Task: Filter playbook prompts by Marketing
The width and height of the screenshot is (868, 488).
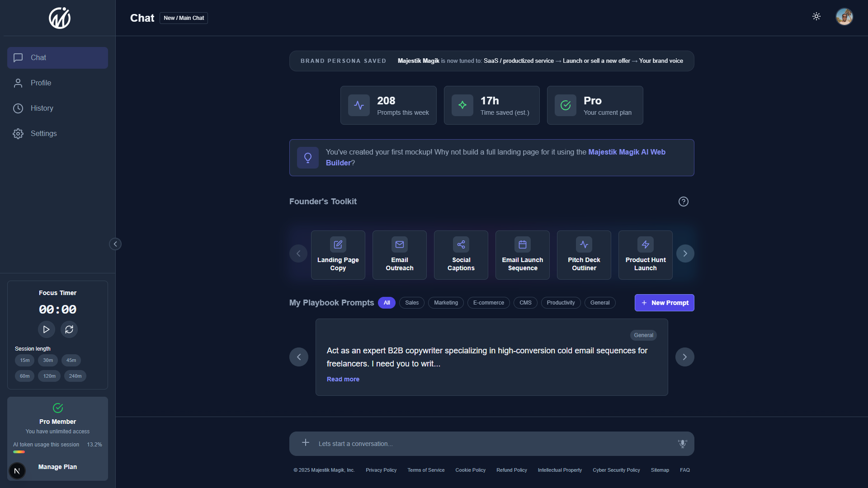Action: 445,303
